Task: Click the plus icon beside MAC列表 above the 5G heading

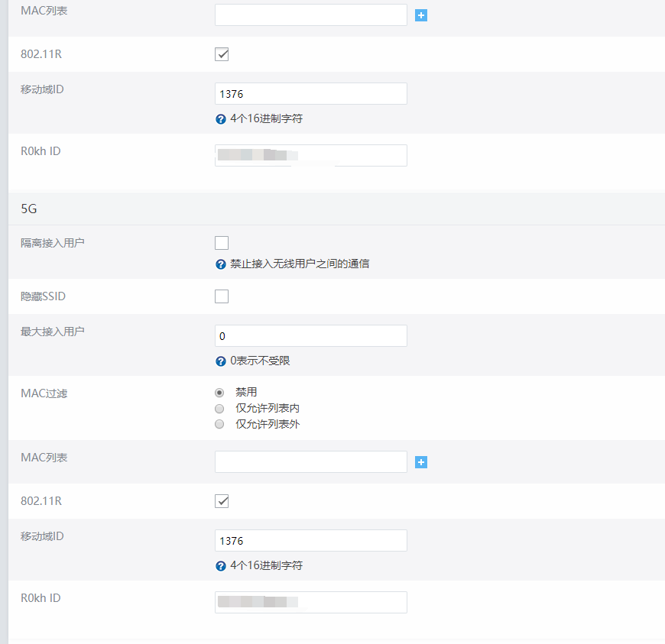Action: tap(421, 15)
